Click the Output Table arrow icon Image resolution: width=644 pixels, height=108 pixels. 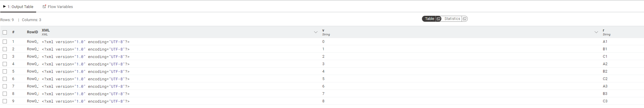coord(4,6)
